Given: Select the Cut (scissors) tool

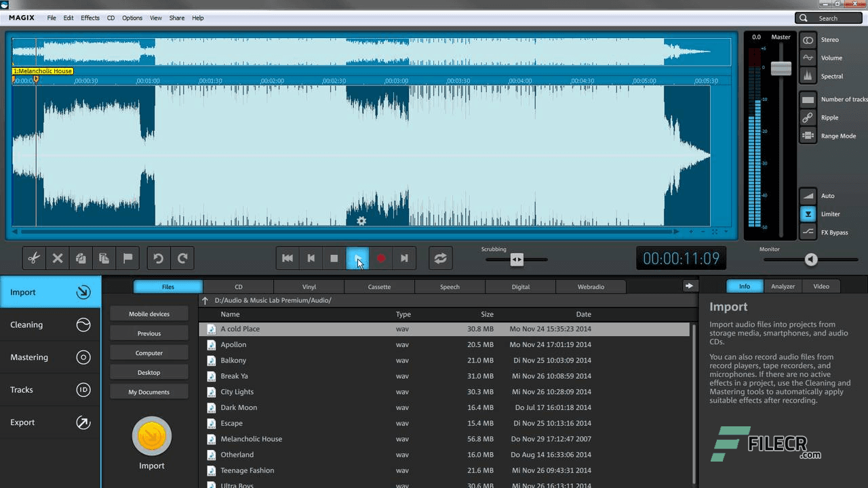Looking at the screenshot, I should [33, 258].
